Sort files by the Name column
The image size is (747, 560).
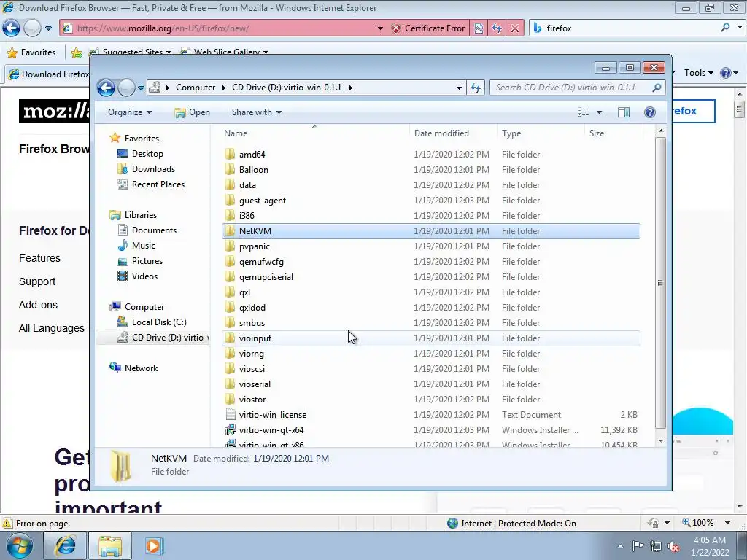(x=236, y=133)
